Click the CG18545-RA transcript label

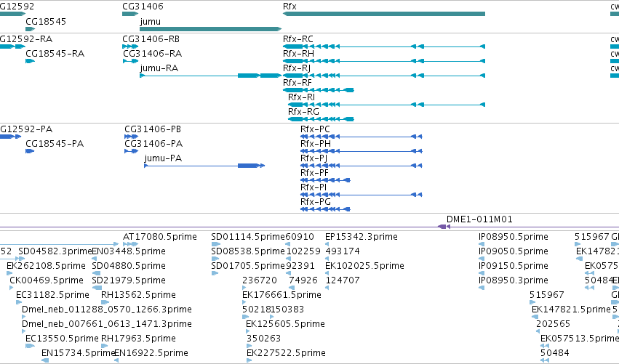click(55, 54)
